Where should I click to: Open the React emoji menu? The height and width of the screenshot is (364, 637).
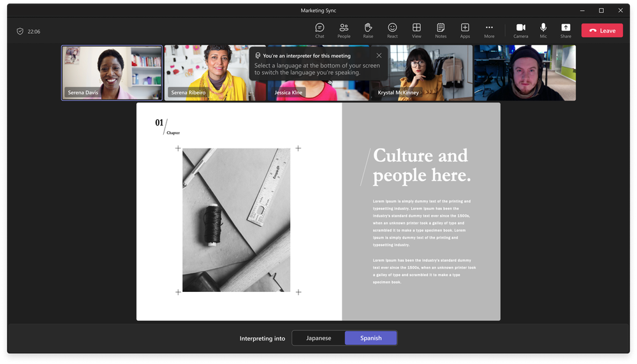pos(392,30)
